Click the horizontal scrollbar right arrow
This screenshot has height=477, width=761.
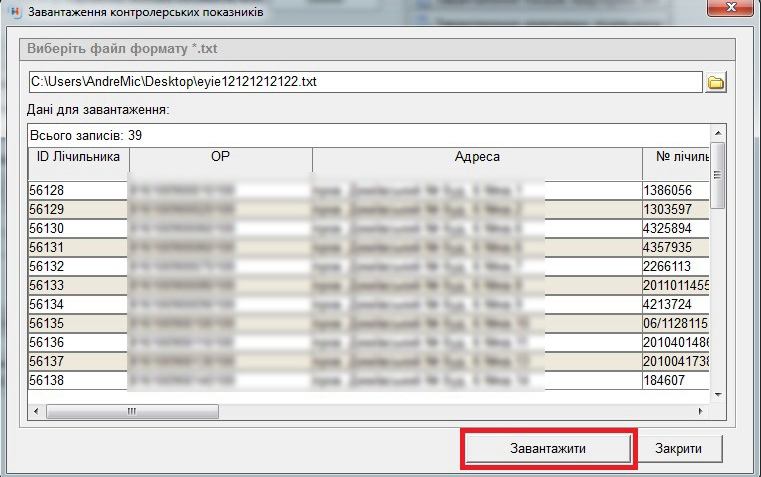click(x=701, y=411)
